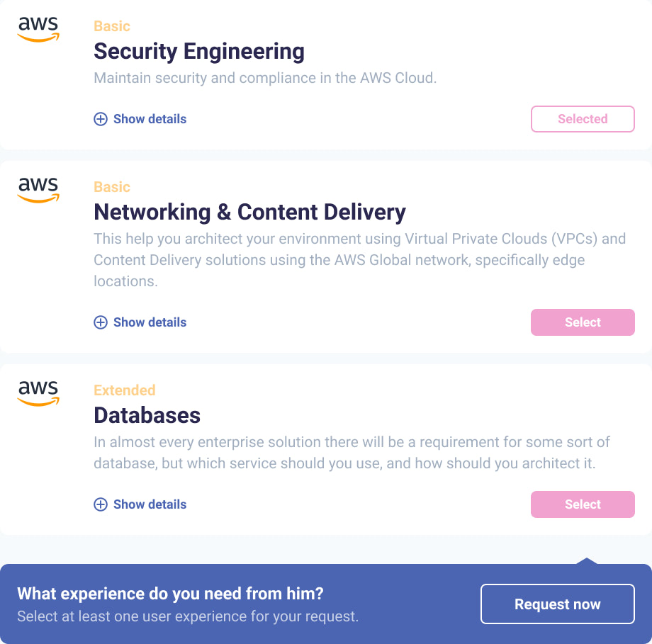The image size is (652, 644).
Task: Deselect the Security Engineering Selected button
Action: pyautogui.click(x=583, y=119)
